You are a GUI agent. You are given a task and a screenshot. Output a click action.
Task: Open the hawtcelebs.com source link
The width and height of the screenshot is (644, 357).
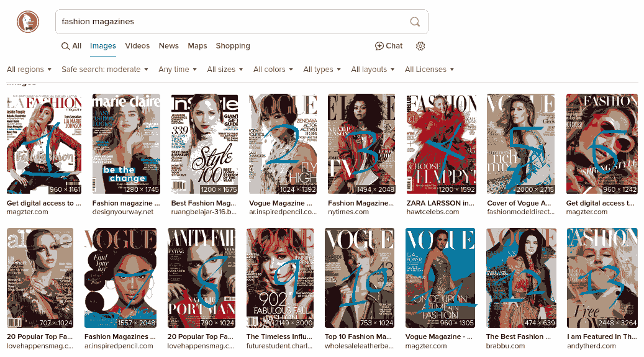coord(432,212)
